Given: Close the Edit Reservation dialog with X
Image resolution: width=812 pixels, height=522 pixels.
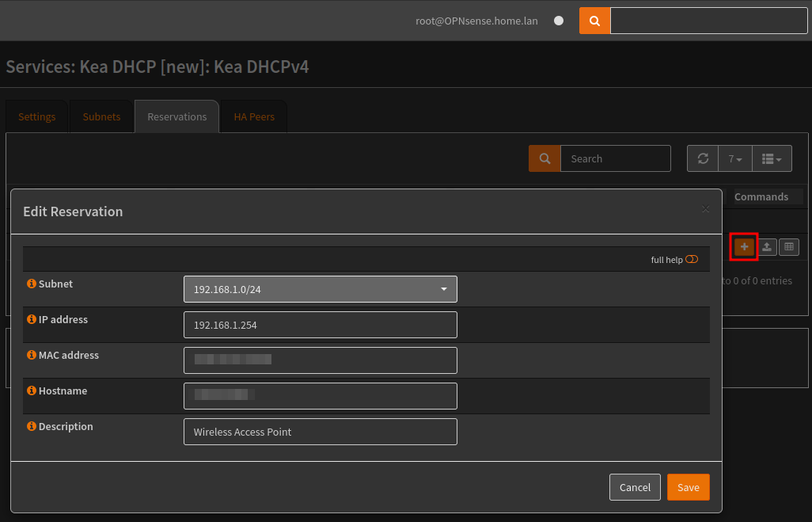Looking at the screenshot, I should 705,209.
